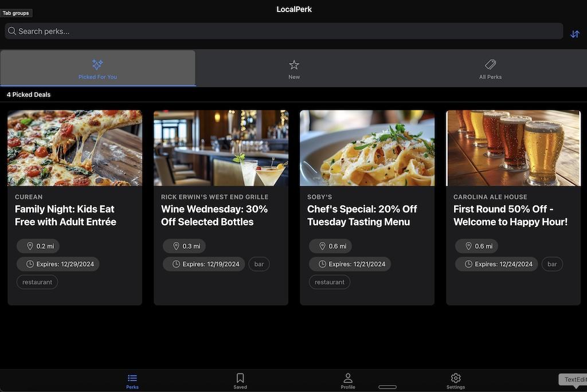Click the Expires: 12/21/2024 chip

[350, 264]
